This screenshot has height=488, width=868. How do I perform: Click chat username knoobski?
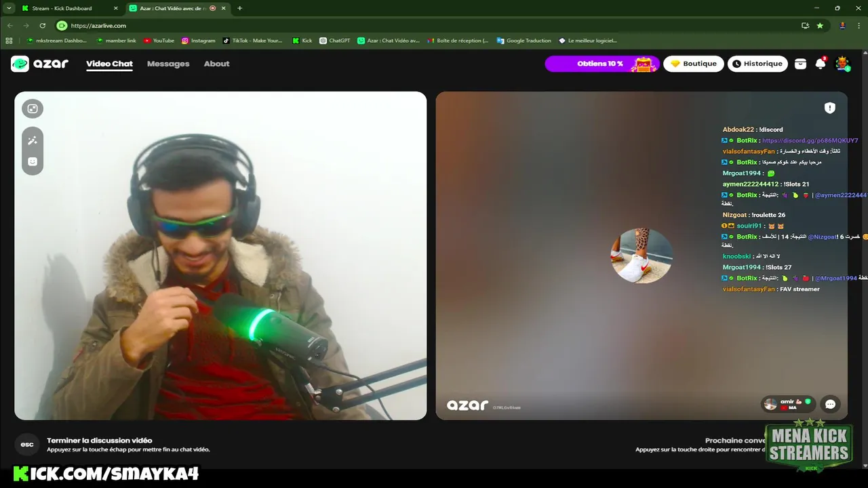(736, 256)
